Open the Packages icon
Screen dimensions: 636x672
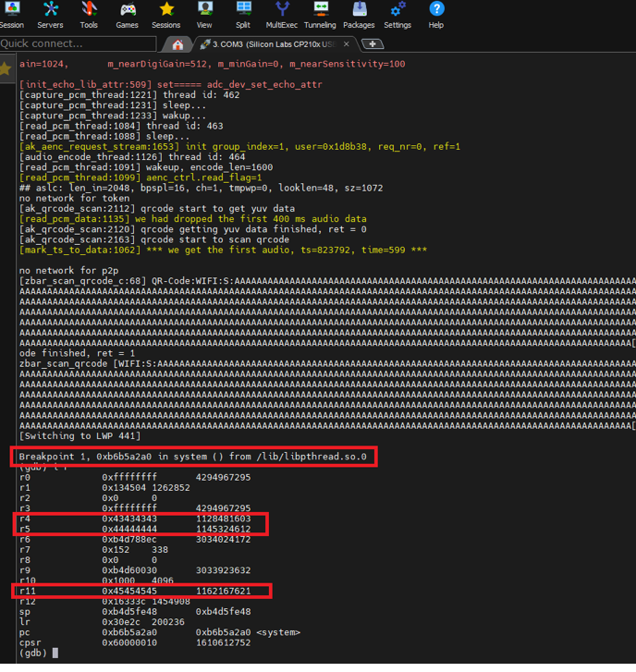(359, 15)
